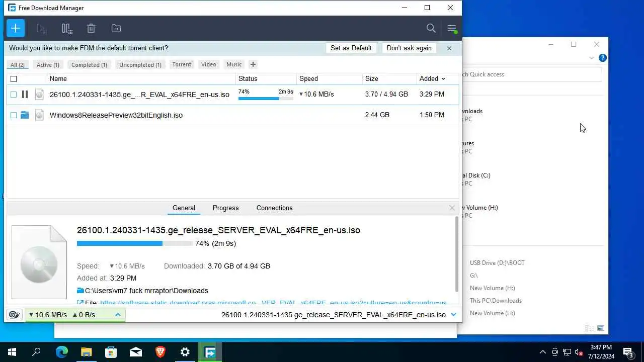The height and width of the screenshot is (362, 644).
Task: Click the Windows Start button
Action: (12, 352)
